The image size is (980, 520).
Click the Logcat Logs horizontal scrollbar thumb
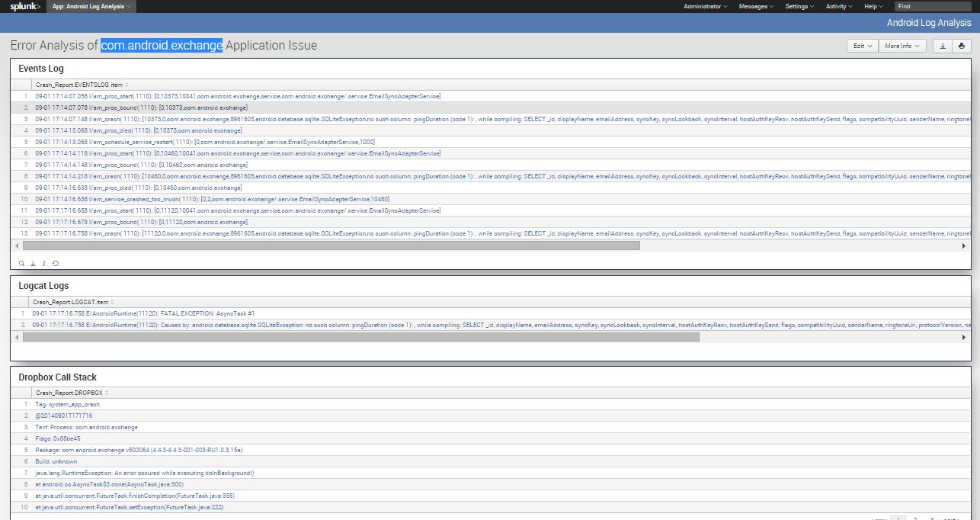pyautogui.click(x=361, y=336)
